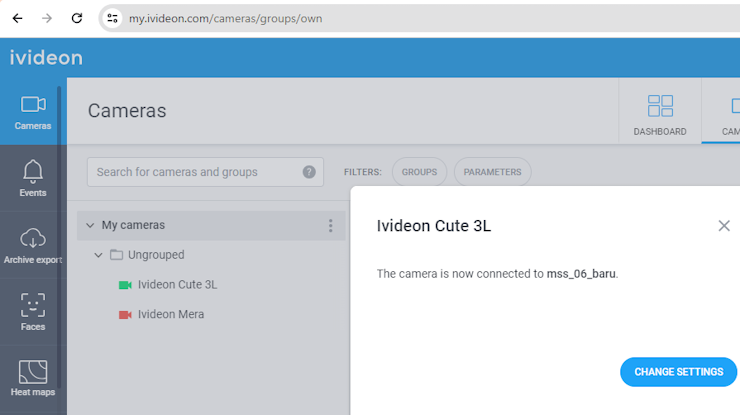
Task: Click the URL address bar text
Action: 226,18
